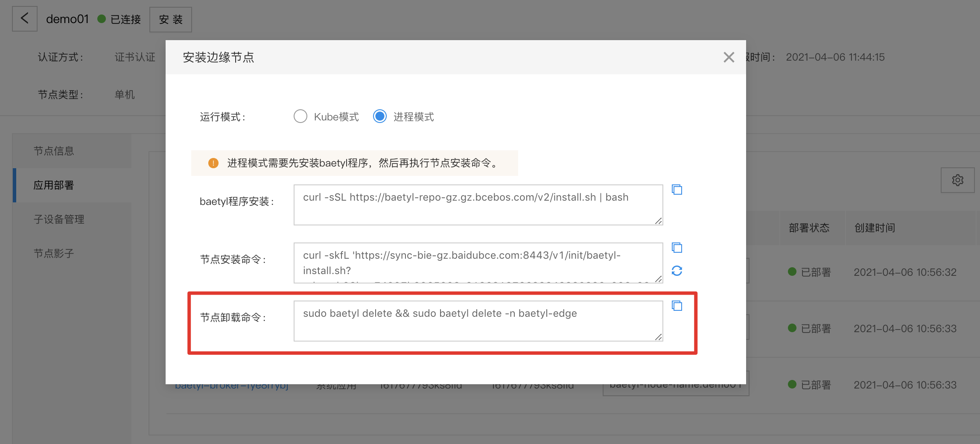Viewport: 980px width, 444px height.
Task: Copy the baetyl程序安装 command
Action: tap(677, 190)
